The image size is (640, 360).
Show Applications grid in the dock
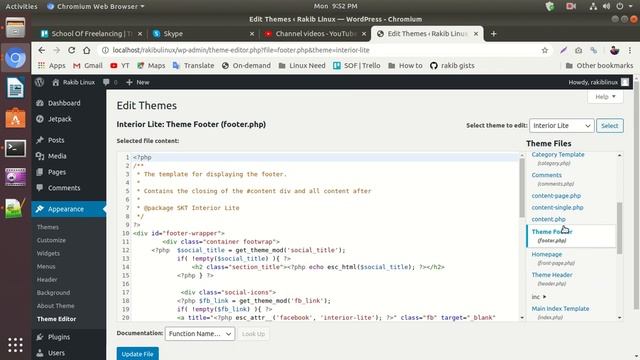15,345
